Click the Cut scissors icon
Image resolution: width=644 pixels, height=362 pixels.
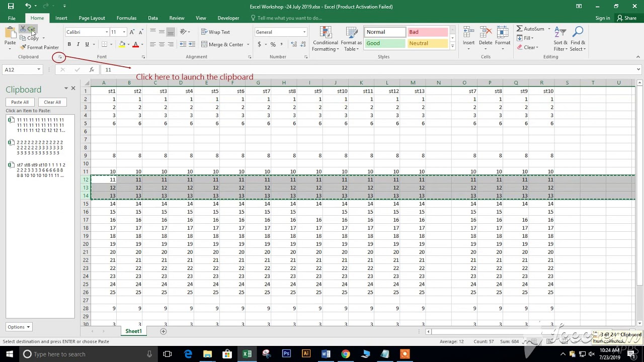click(x=23, y=30)
